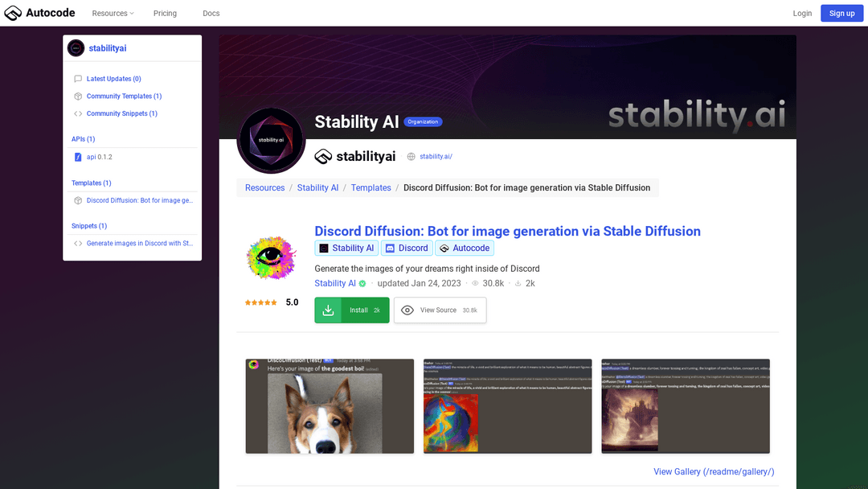Click the colorful eye template logo

[x=272, y=257]
